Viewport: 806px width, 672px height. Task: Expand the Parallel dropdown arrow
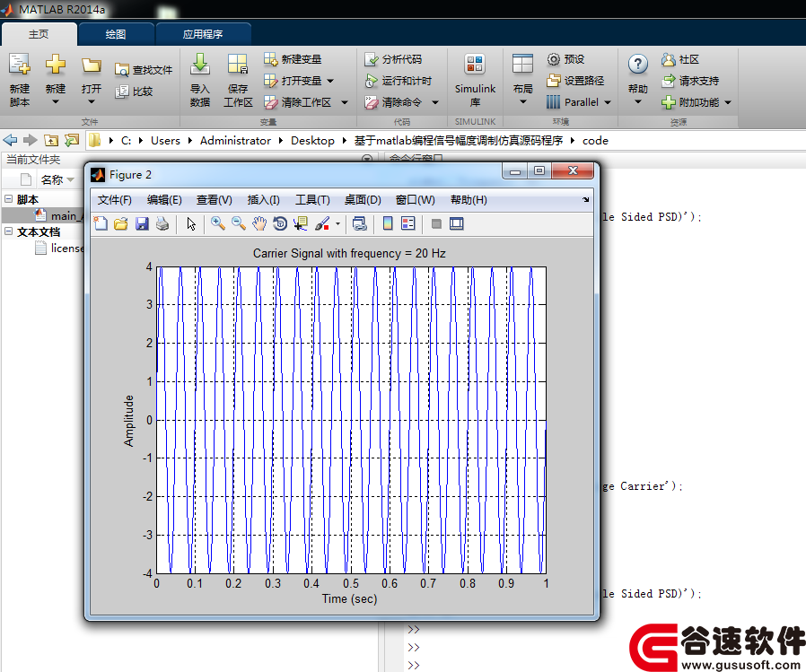(607, 102)
